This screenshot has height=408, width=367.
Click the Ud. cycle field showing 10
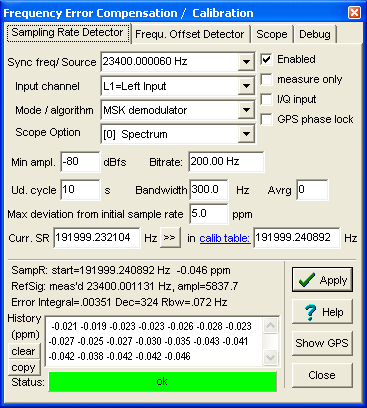click(x=80, y=190)
